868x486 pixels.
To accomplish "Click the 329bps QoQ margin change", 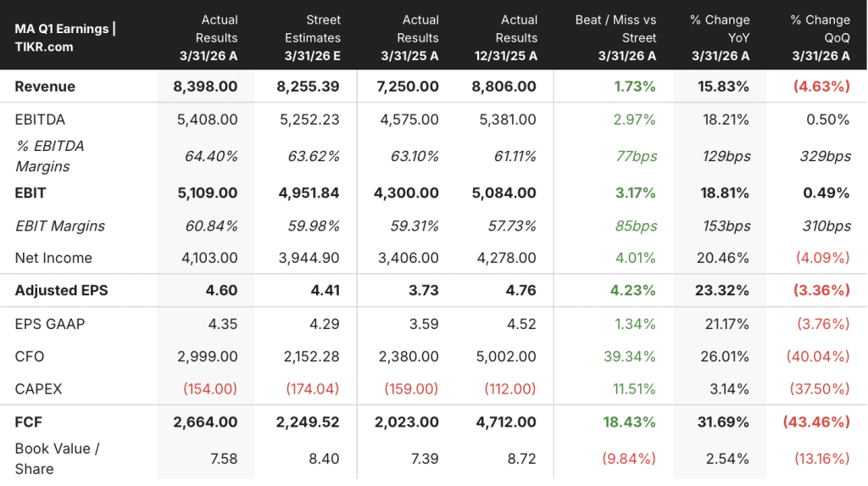I will [826, 156].
